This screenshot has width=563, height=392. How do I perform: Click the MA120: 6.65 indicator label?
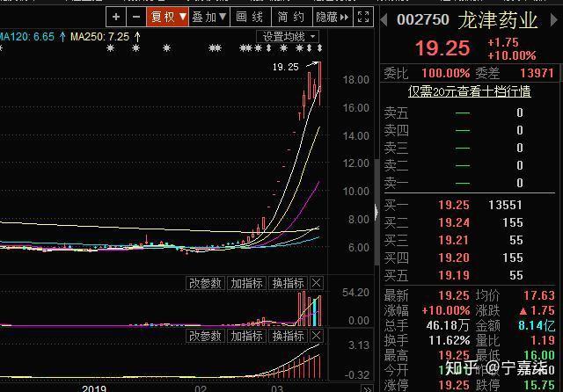(x=27, y=37)
